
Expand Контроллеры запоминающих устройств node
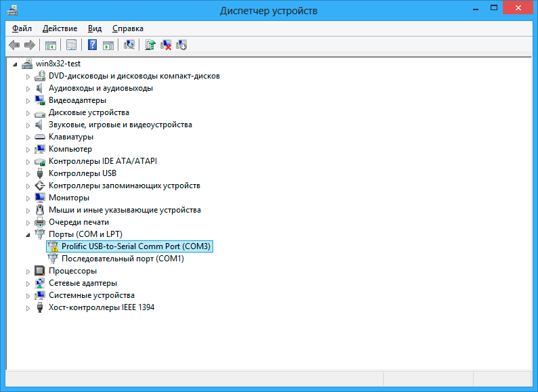pyautogui.click(x=28, y=186)
